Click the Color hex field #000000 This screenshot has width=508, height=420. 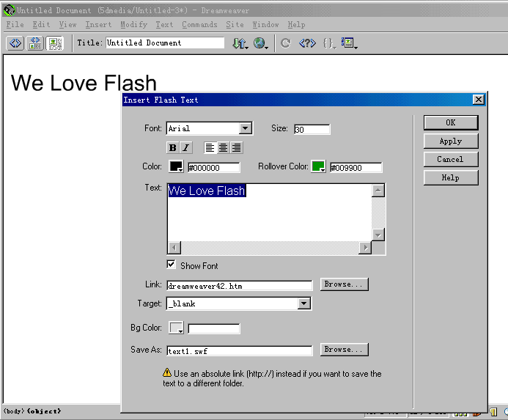click(213, 168)
